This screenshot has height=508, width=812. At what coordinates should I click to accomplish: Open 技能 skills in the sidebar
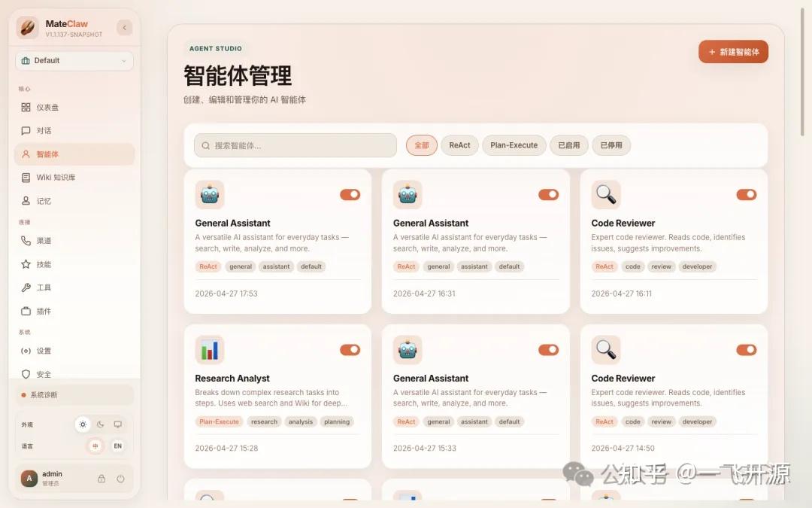coord(74,264)
